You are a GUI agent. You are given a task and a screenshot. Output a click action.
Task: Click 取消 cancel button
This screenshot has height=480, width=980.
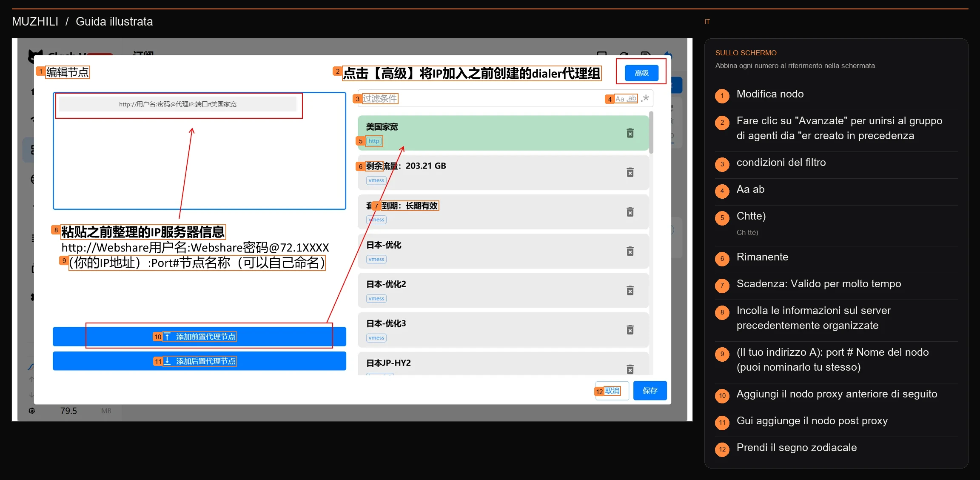(x=612, y=391)
